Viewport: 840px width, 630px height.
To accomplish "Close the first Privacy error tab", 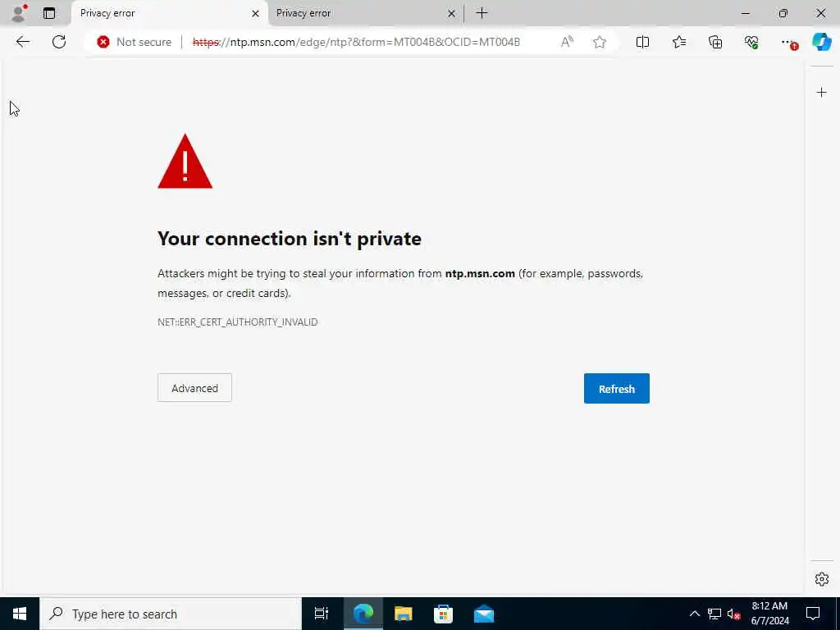I will tap(256, 13).
